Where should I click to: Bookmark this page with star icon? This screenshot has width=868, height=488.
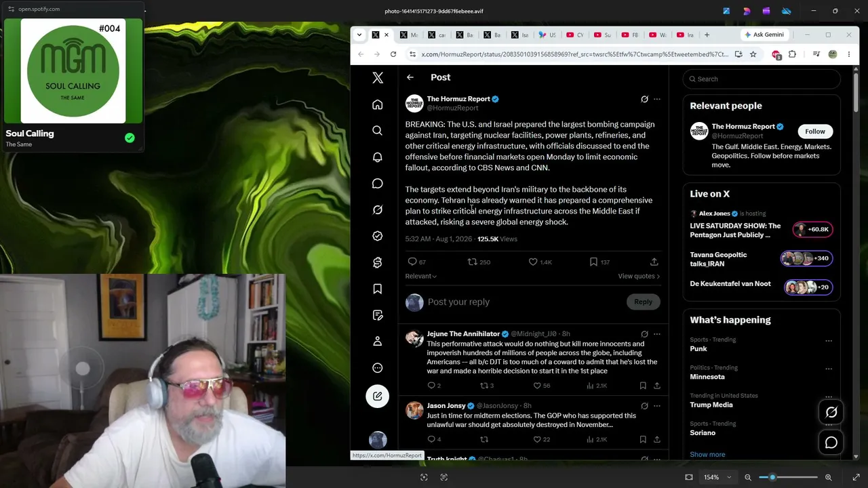pos(753,54)
